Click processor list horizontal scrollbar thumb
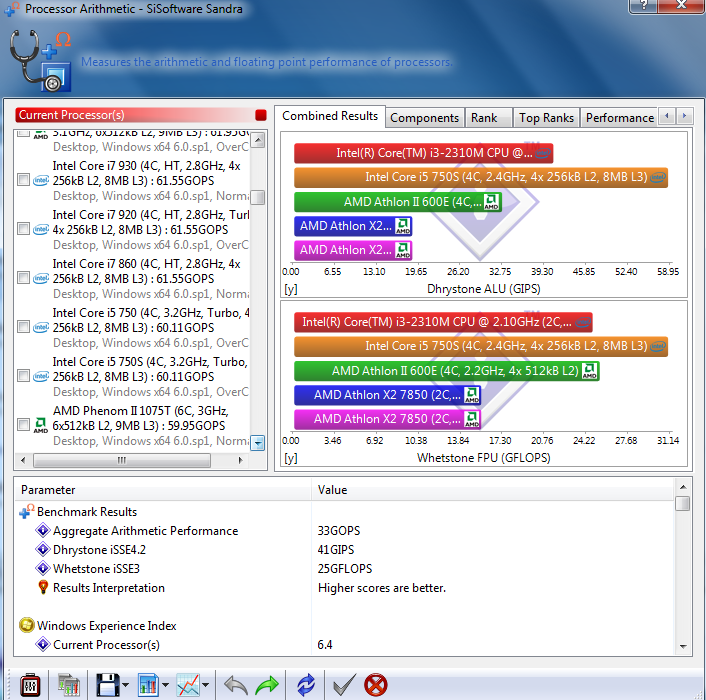This screenshot has height=700, width=706. point(122,460)
